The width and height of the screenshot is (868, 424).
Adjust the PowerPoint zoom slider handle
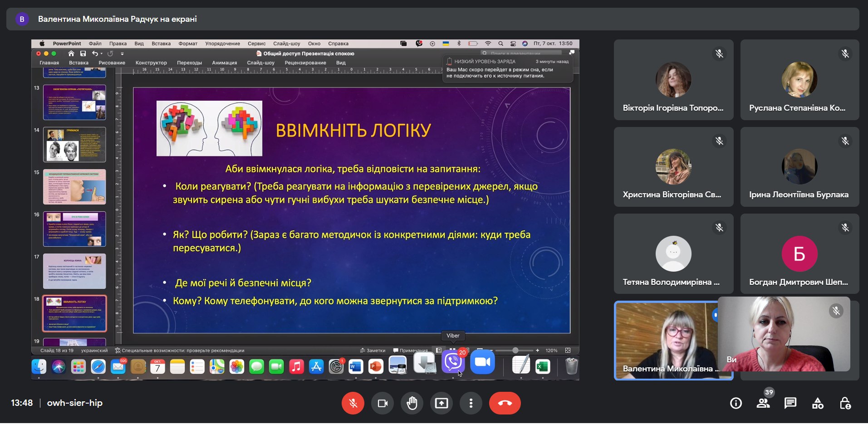tap(515, 351)
